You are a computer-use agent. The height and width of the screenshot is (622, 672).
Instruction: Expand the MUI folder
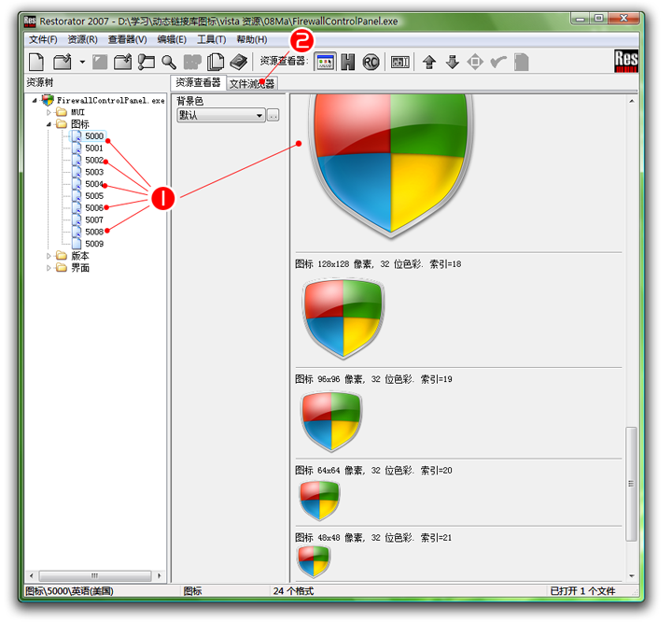[x=49, y=112]
